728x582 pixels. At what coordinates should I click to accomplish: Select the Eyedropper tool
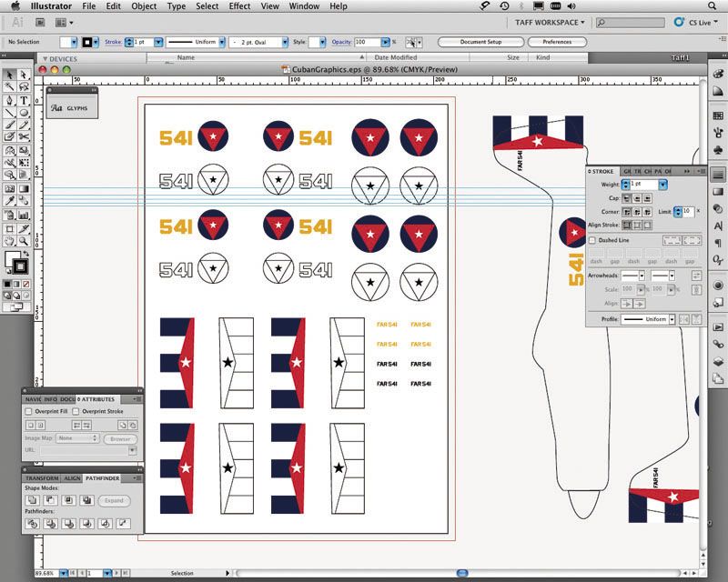(x=9, y=200)
